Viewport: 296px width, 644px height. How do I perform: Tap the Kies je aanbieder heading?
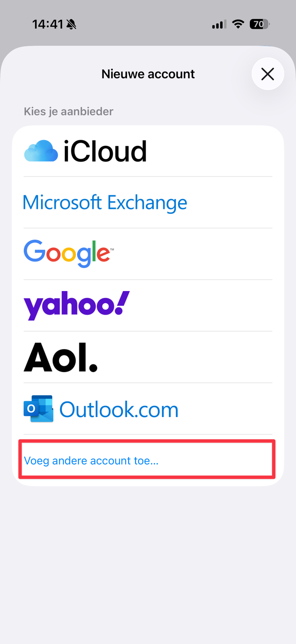tap(68, 111)
